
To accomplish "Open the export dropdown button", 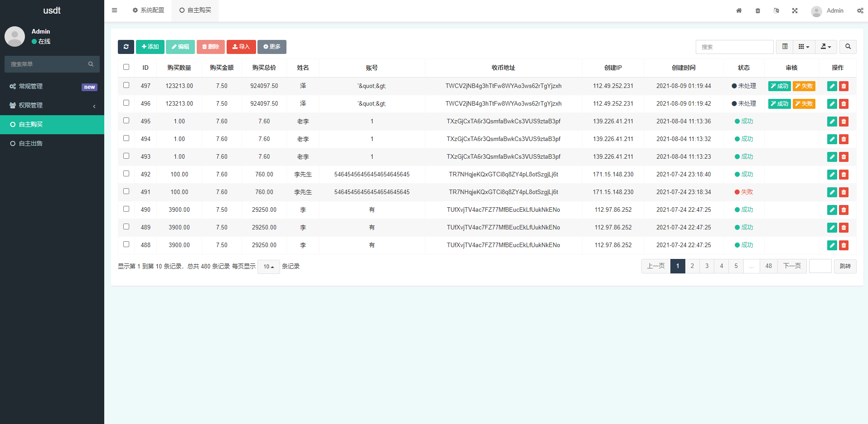I will [x=826, y=47].
